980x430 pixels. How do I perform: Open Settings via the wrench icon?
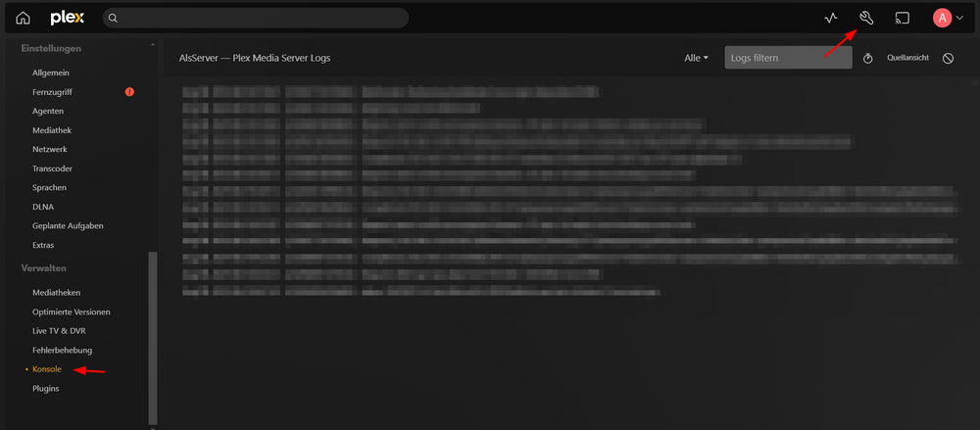865,19
